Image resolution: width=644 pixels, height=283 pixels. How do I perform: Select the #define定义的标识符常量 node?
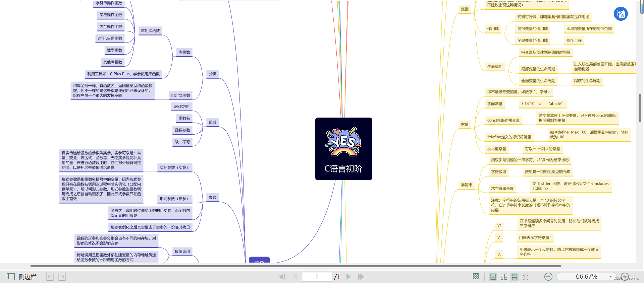click(509, 137)
